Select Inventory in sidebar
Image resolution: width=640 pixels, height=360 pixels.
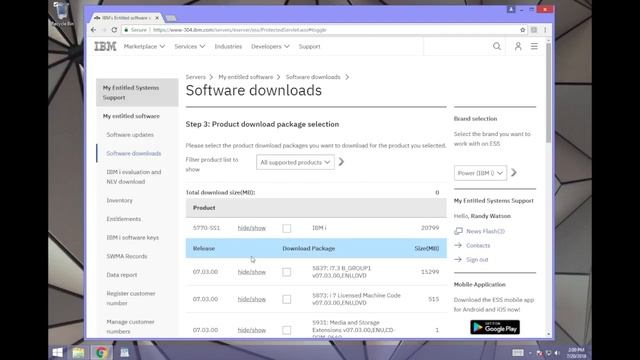coord(120,200)
